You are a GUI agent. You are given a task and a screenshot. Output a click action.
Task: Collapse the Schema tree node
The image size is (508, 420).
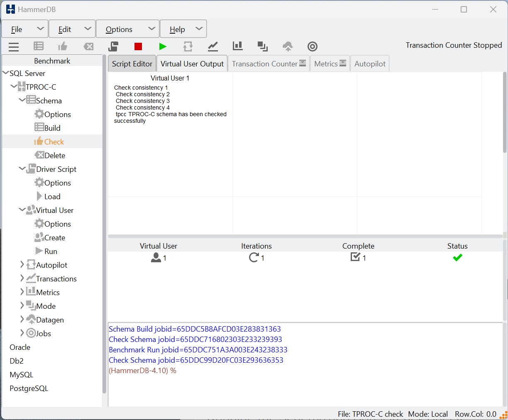[22, 100]
